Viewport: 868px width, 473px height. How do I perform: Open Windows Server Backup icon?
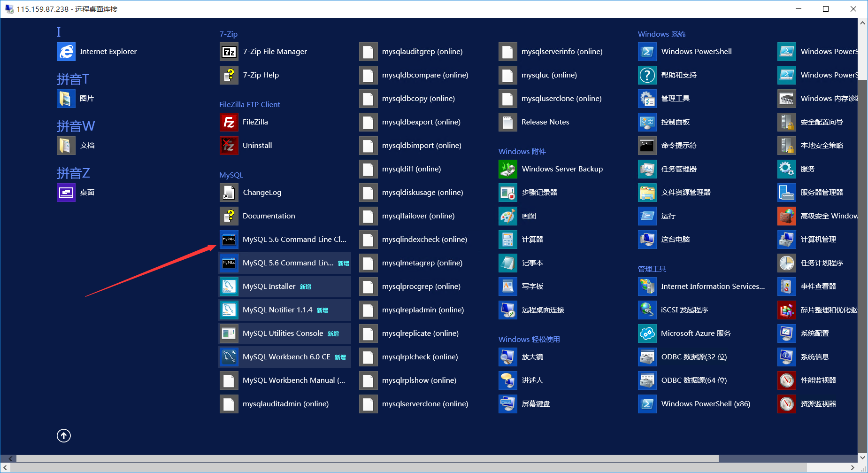pyautogui.click(x=508, y=169)
